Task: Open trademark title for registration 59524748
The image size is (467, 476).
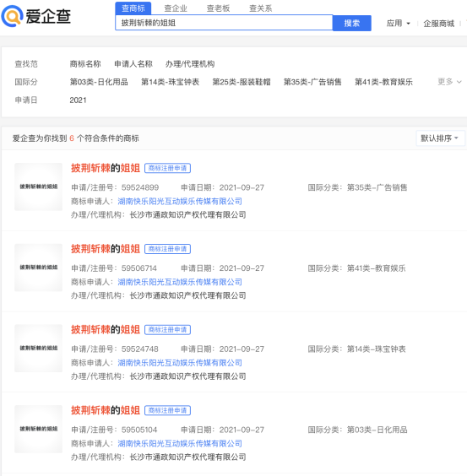Action: [x=106, y=329]
